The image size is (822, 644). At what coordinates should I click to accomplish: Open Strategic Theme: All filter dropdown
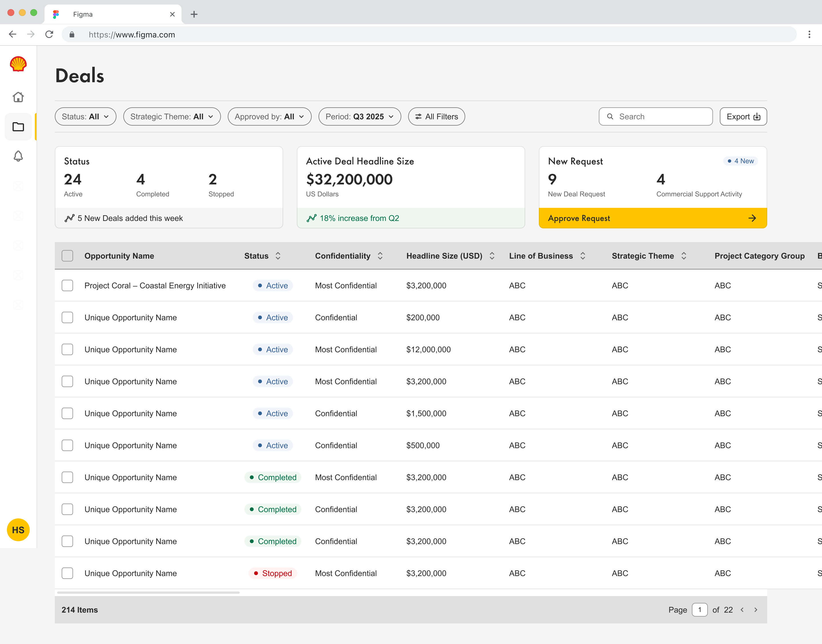click(x=172, y=116)
